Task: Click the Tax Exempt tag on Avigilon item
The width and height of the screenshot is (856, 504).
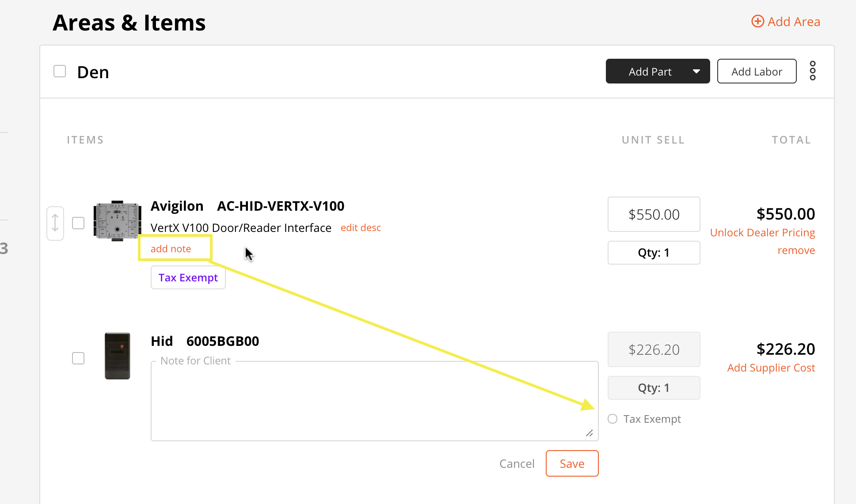Action: (188, 277)
